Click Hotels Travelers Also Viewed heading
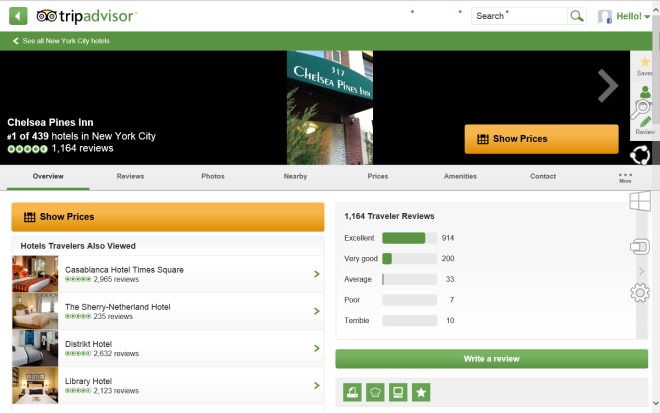 (78, 246)
